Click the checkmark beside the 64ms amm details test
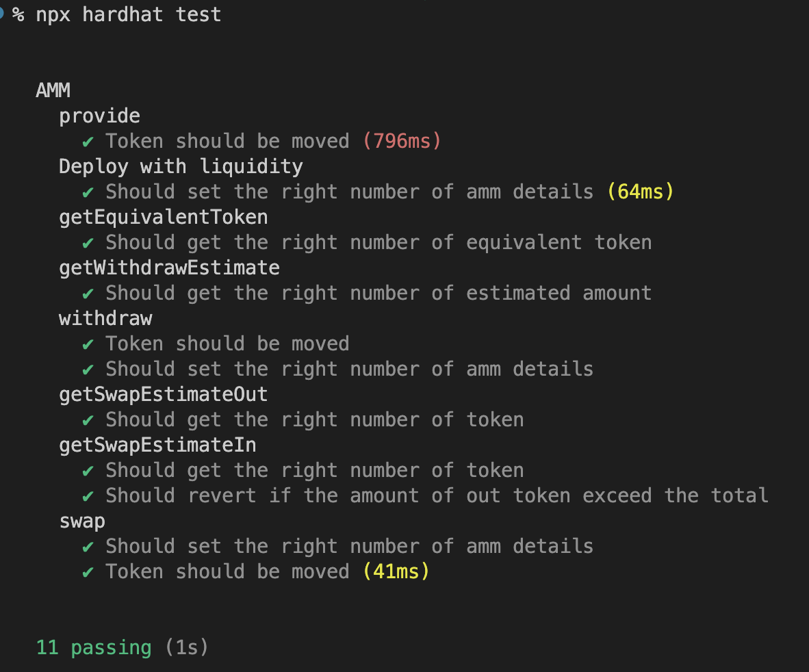The image size is (809, 672). [88, 192]
